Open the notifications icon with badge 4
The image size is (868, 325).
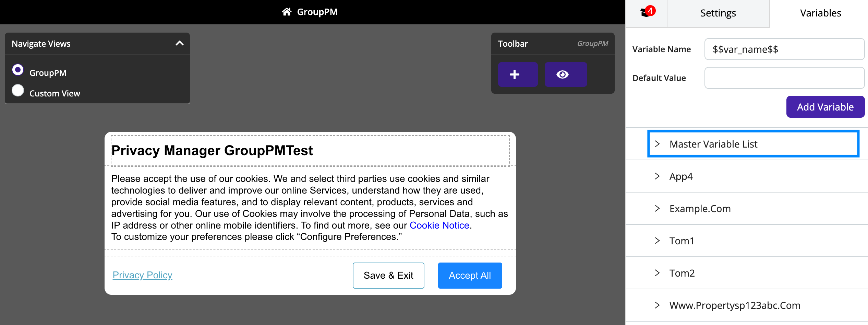coord(647,13)
